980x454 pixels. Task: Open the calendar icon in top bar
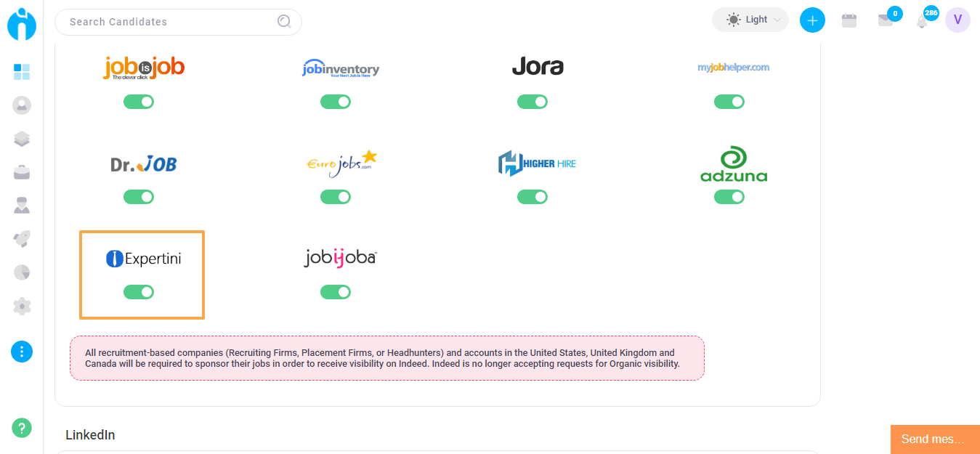point(849,20)
